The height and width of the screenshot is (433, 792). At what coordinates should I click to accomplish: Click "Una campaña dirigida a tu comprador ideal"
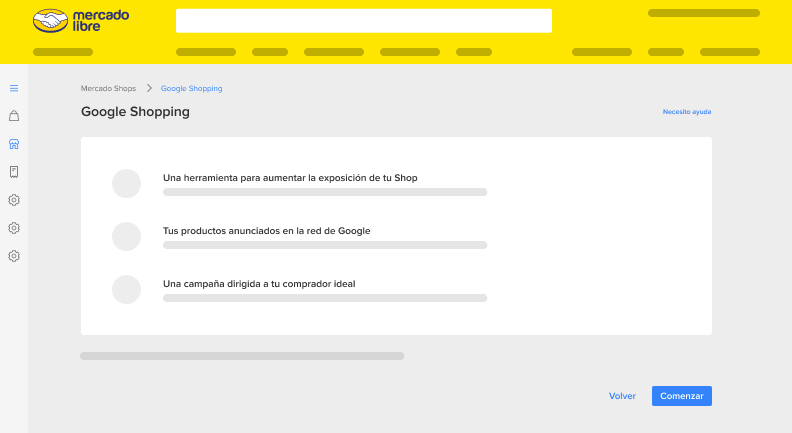tap(259, 284)
